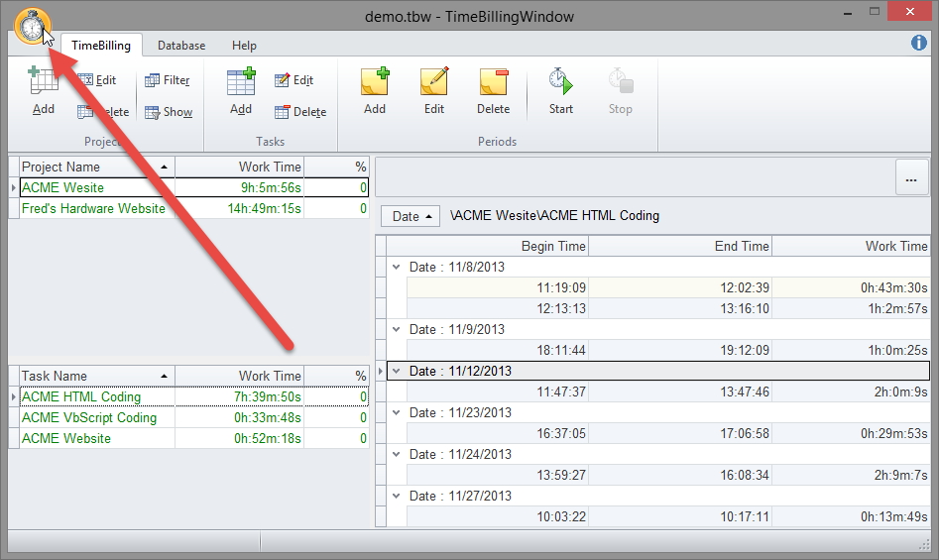This screenshot has width=939, height=560.
Task: Add a new task
Action: tap(241, 90)
